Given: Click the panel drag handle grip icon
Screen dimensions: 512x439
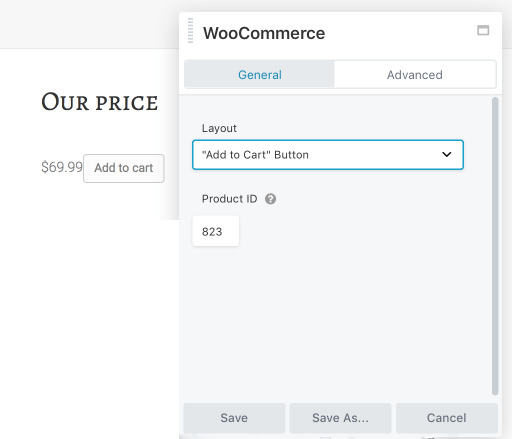Looking at the screenshot, I should (190, 31).
